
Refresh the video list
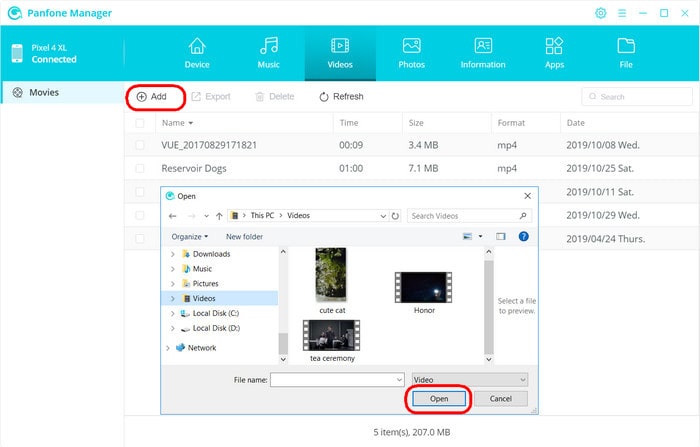coord(342,96)
